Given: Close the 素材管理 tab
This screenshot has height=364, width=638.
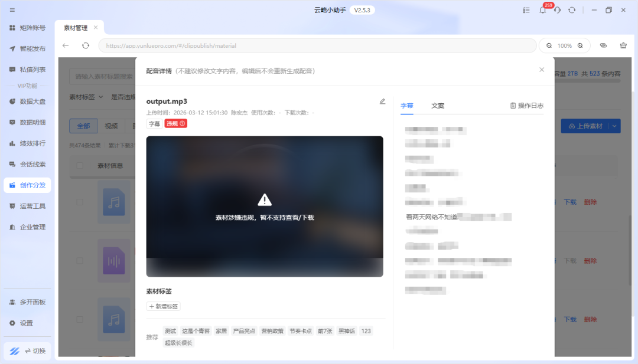Looking at the screenshot, I should 96,28.
